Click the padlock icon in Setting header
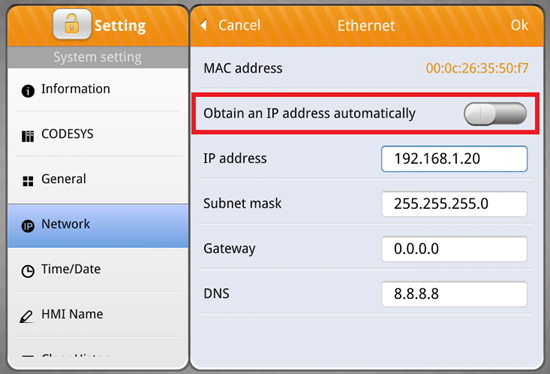 [72, 24]
